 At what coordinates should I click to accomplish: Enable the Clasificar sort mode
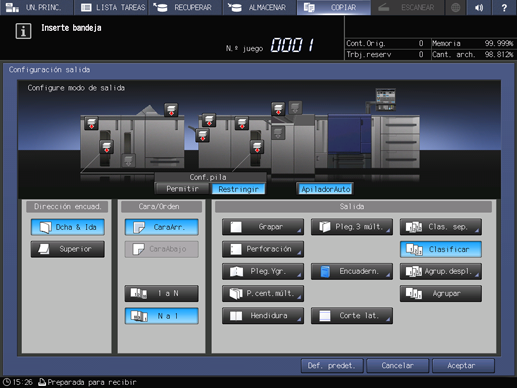tap(441, 249)
